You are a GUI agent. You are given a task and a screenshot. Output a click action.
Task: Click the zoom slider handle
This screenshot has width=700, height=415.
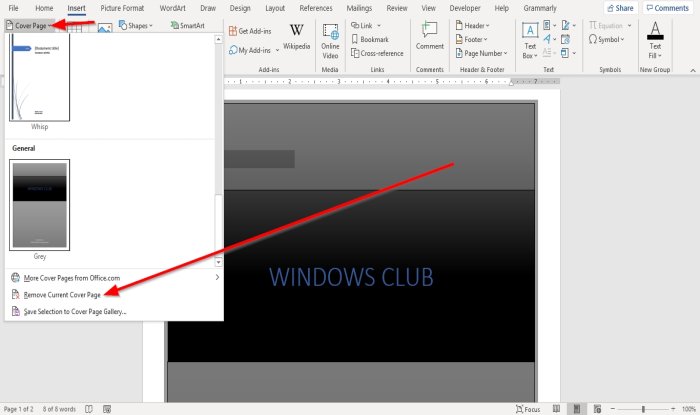tap(643, 409)
